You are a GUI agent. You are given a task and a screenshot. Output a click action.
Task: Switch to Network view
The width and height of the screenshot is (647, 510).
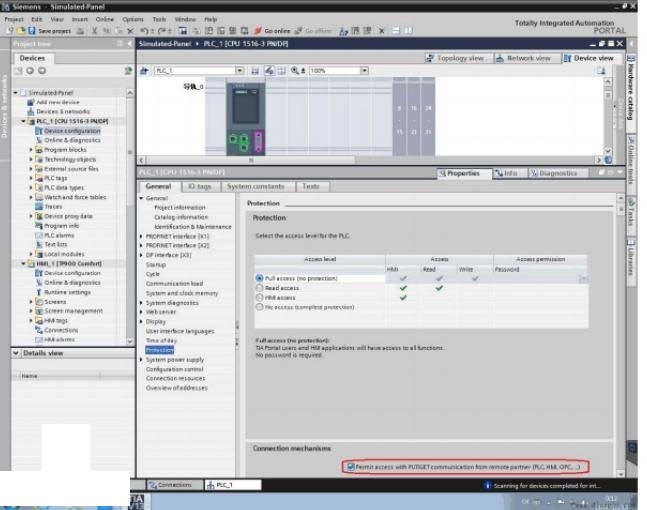click(x=523, y=58)
